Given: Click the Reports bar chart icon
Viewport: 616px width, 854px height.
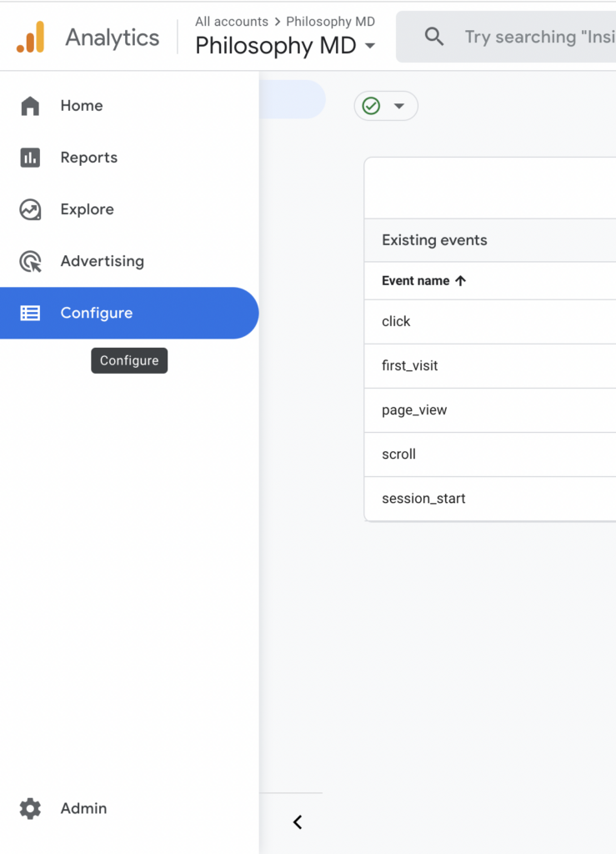Looking at the screenshot, I should pos(30,158).
